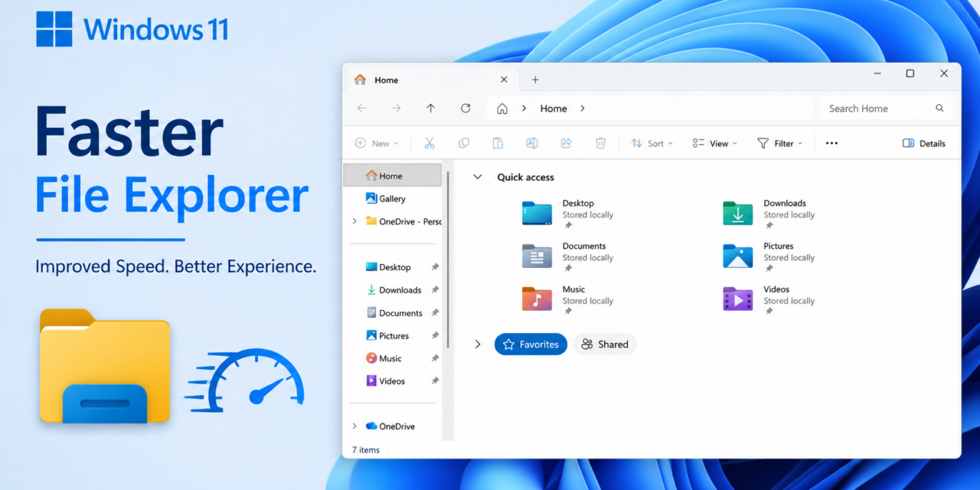
Task: Collapse the Quick access section
Action: [x=478, y=177]
